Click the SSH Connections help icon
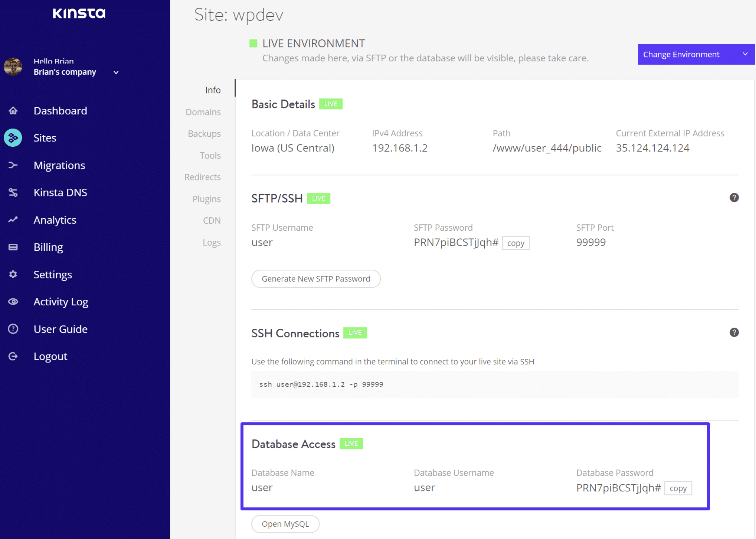This screenshot has height=539, width=756. click(x=734, y=332)
